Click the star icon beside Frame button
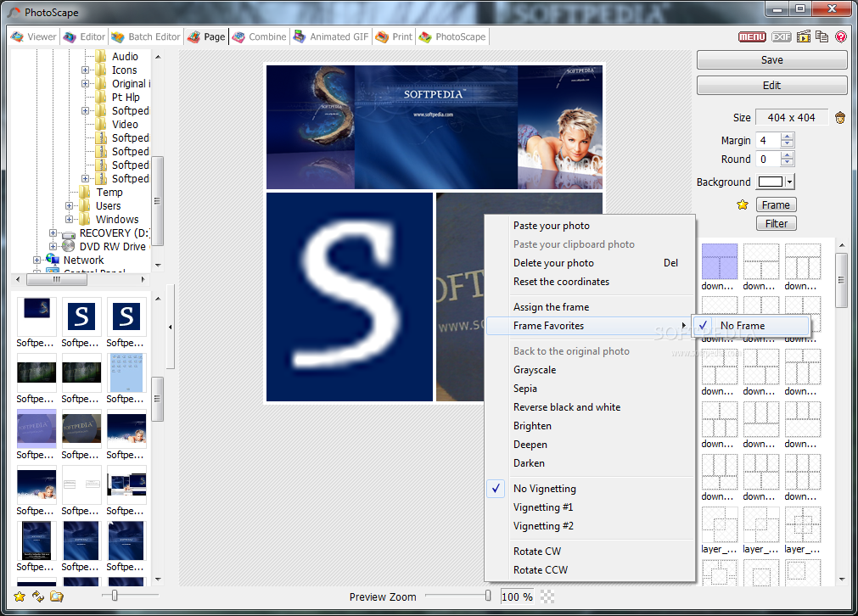Screen dimensions: 858x616 [x=742, y=204]
